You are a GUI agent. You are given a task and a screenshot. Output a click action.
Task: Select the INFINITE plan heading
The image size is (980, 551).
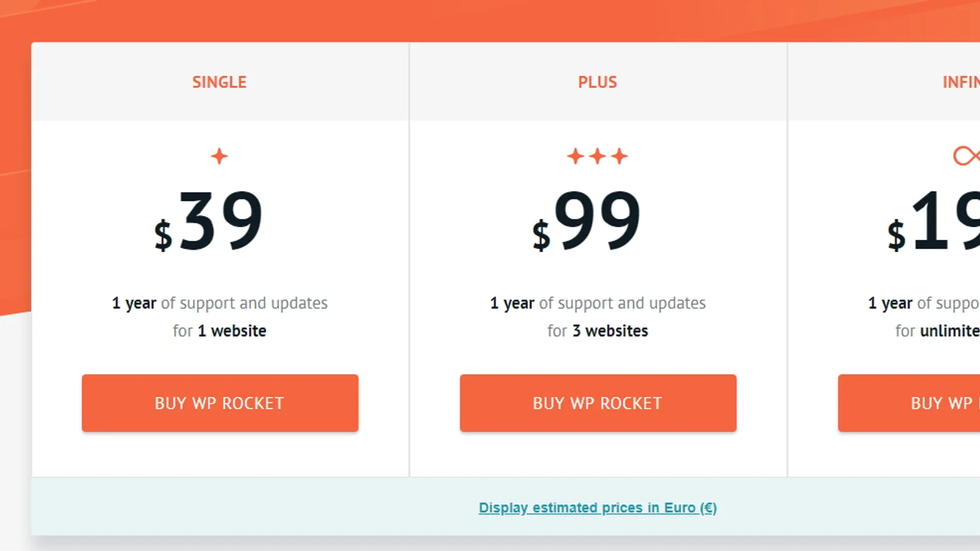[961, 82]
